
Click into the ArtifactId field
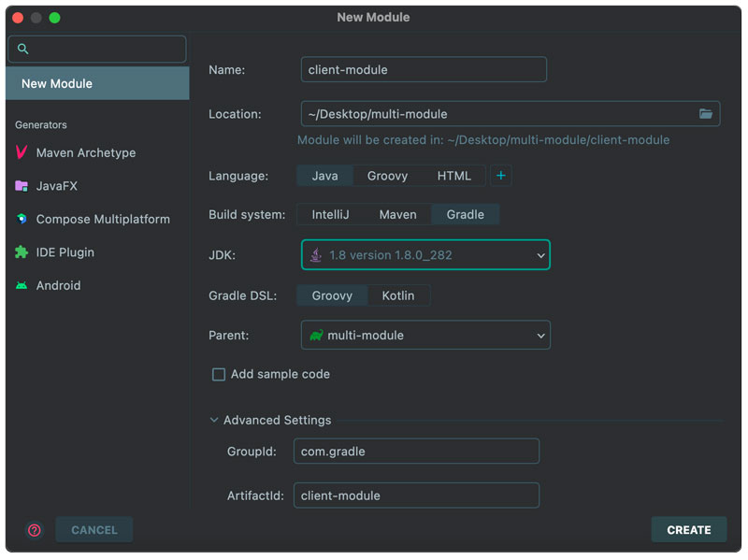coord(416,495)
